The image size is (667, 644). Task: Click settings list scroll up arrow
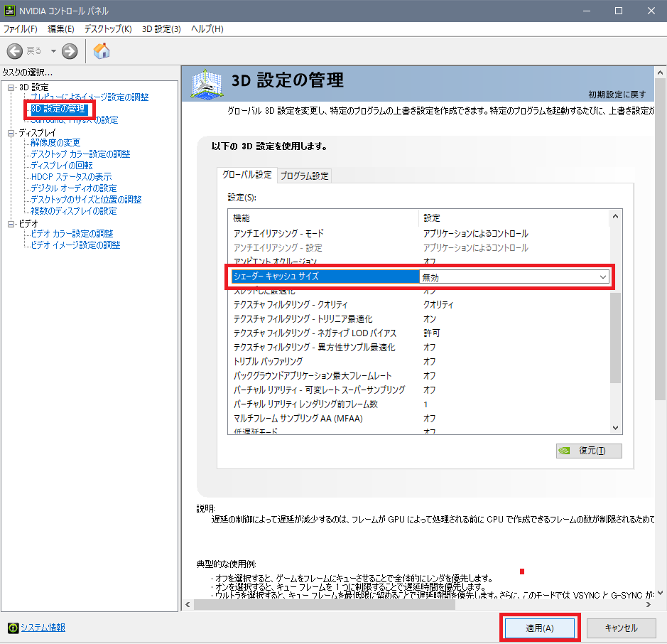point(615,216)
